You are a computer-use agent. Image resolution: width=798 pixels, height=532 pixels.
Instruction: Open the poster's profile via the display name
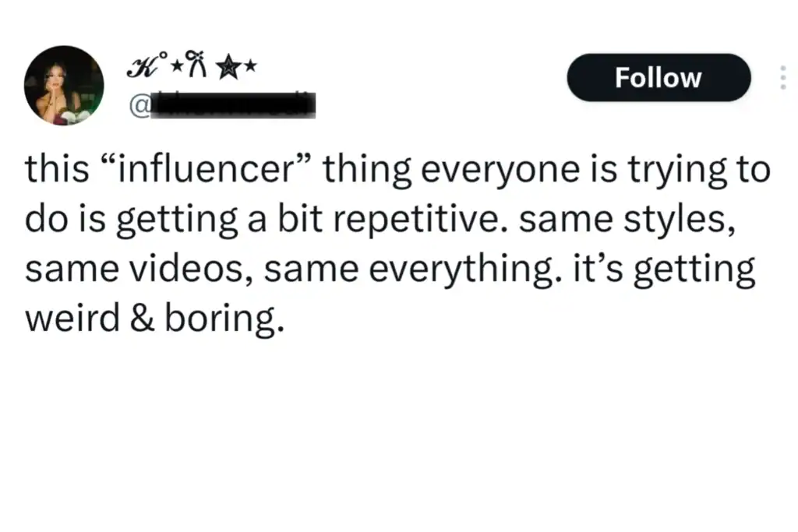point(191,66)
